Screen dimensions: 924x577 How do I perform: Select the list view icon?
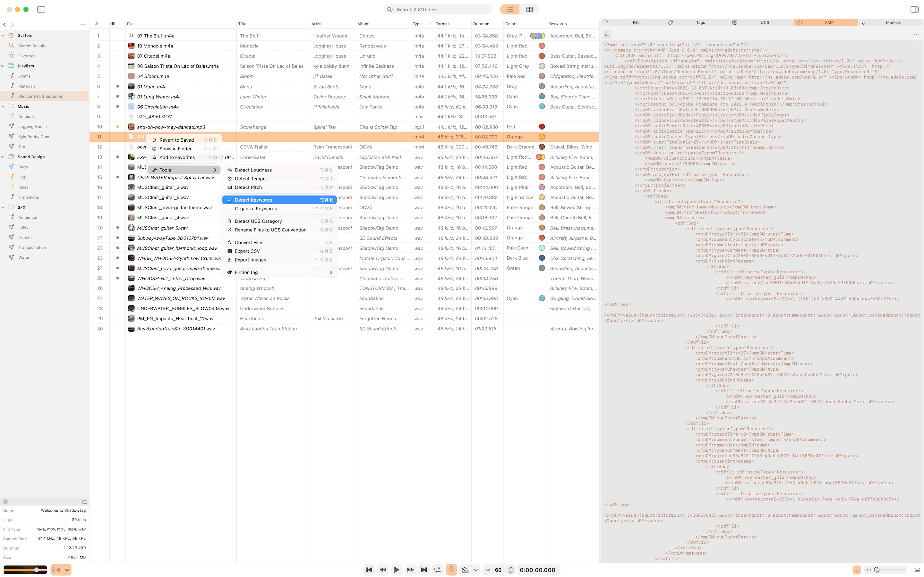coord(509,9)
